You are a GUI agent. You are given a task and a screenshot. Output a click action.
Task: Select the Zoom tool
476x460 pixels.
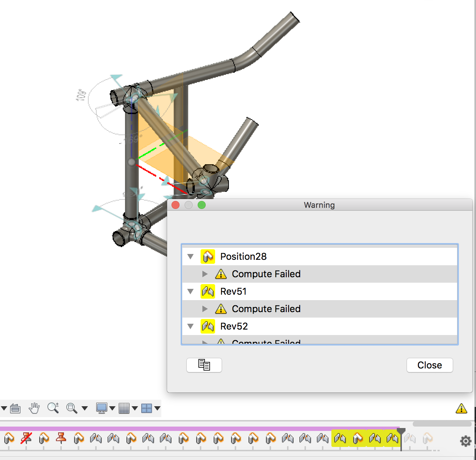[x=53, y=408]
